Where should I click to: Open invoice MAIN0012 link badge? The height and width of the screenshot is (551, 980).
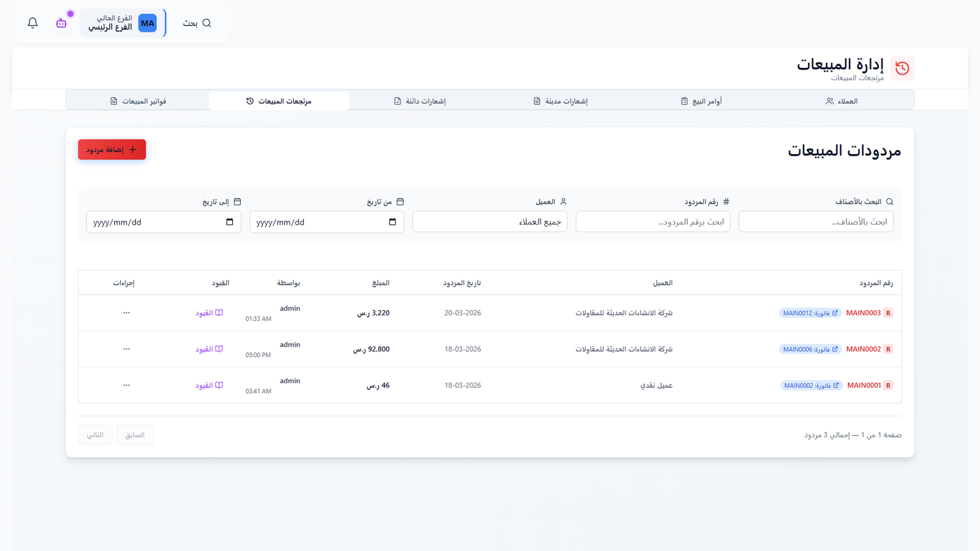pos(810,313)
